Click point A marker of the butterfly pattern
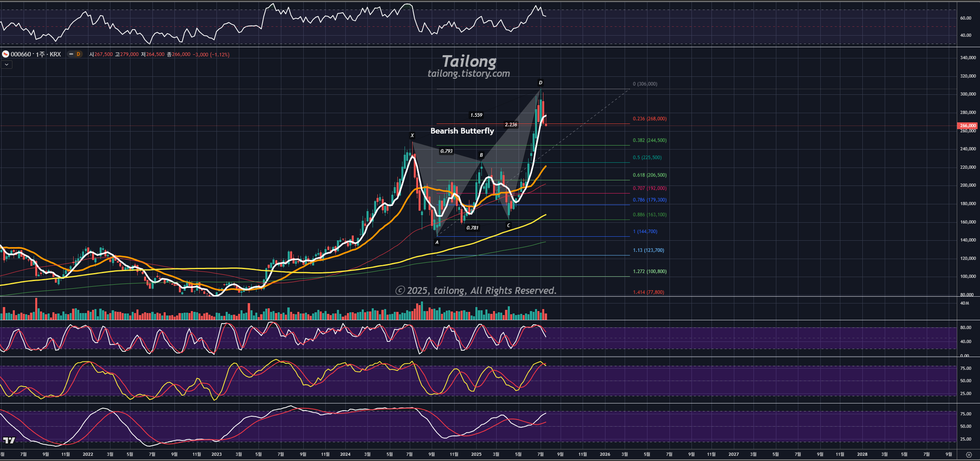The width and height of the screenshot is (980, 461). [x=437, y=242]
